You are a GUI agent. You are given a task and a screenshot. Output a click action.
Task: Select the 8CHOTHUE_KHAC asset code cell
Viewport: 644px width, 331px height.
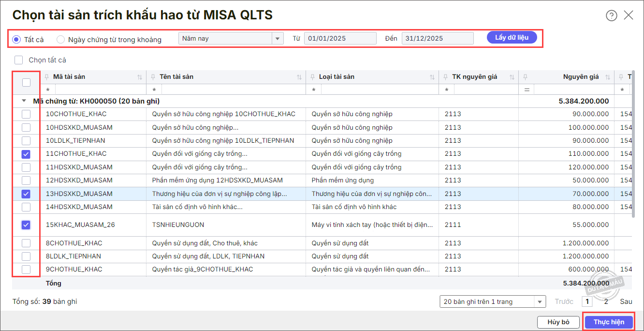click(x=93, y=243)
